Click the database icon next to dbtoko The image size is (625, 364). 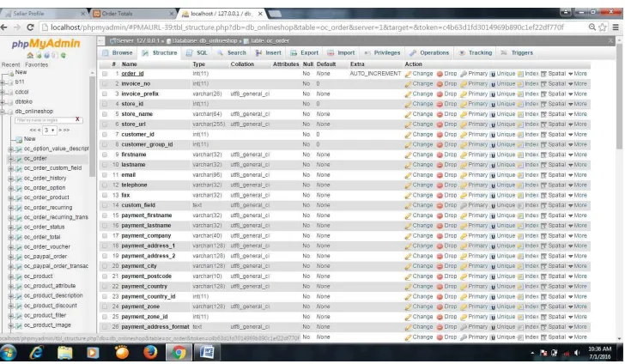tap(10, 102)
